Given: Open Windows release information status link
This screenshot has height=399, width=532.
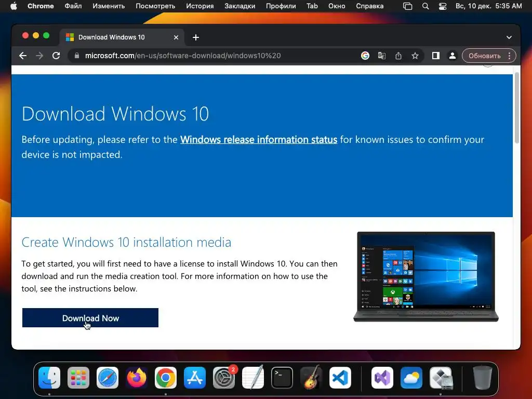Looking at the screenshot, I should click(259, 139).
